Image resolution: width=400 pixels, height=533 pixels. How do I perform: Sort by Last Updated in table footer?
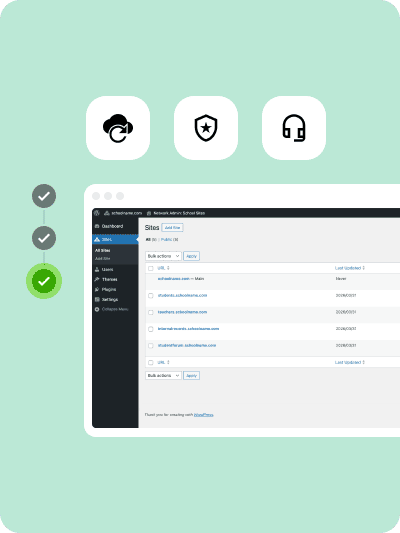tap(350, 362)
